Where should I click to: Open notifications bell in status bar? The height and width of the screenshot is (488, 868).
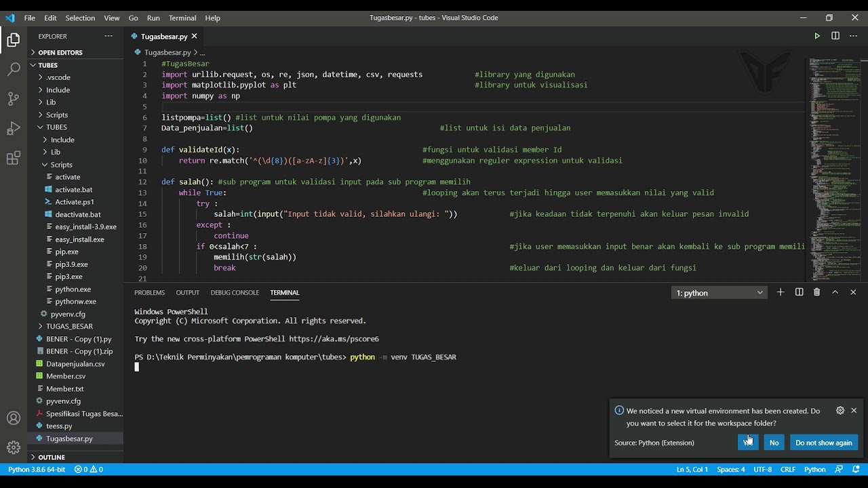pos(855,469)
